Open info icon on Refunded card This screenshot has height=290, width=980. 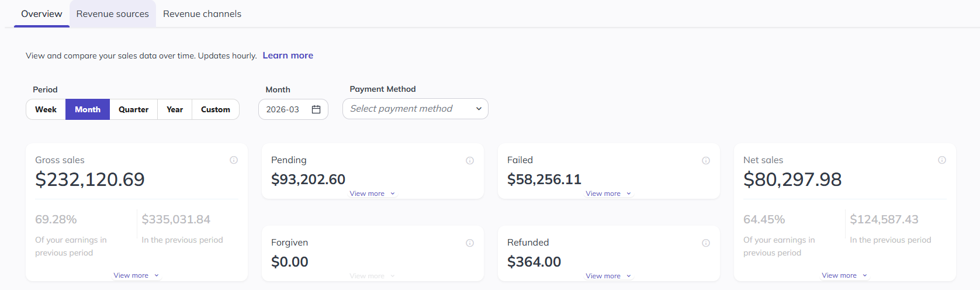[706, 243]
